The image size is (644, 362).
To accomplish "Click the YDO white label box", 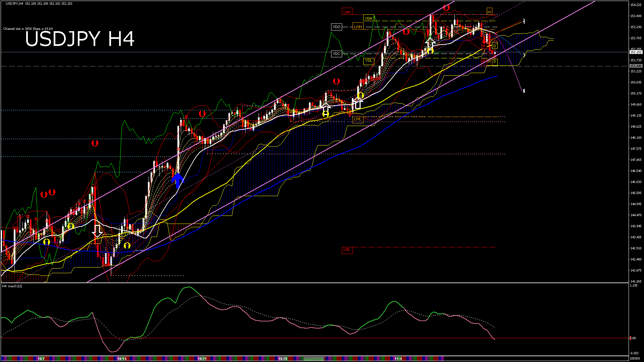I will 336,27.
